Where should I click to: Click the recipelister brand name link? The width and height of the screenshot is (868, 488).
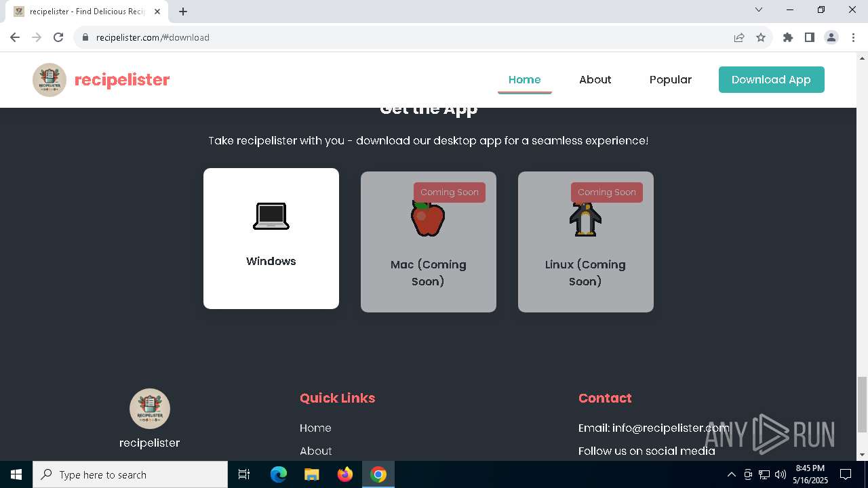point(122,80)
